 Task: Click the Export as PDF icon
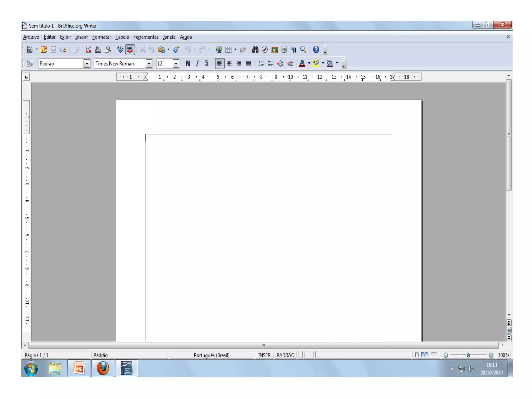point(89,49)
